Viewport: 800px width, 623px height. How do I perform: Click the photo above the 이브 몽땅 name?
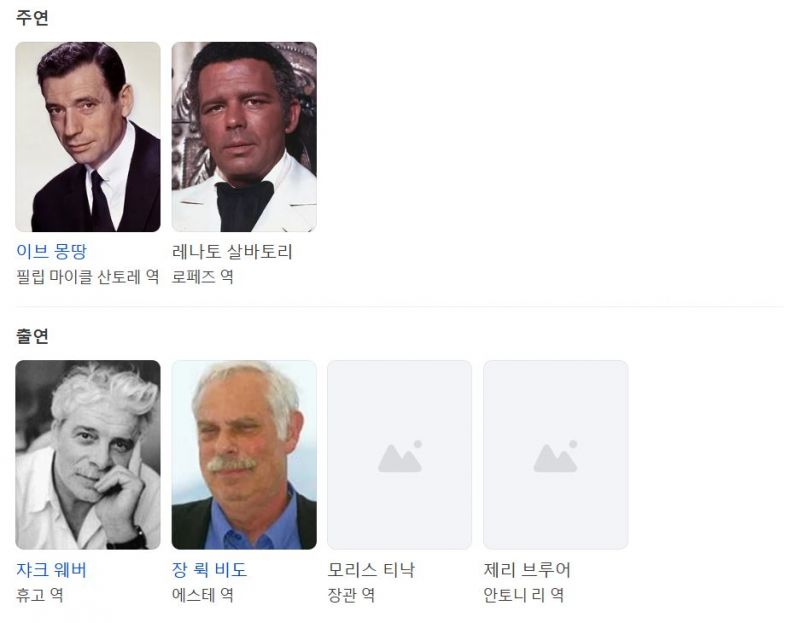tap(88, 137)
